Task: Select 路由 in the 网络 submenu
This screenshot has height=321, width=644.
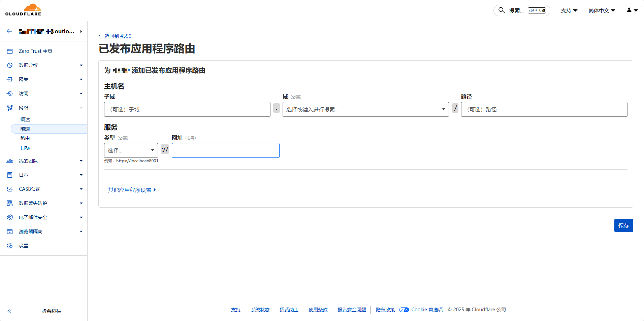Action: point(25,138)
